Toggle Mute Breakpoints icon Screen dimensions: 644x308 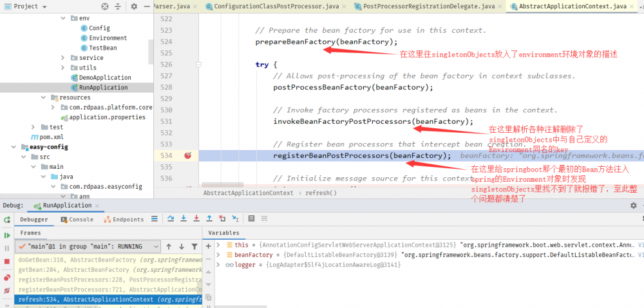[7, 291]
